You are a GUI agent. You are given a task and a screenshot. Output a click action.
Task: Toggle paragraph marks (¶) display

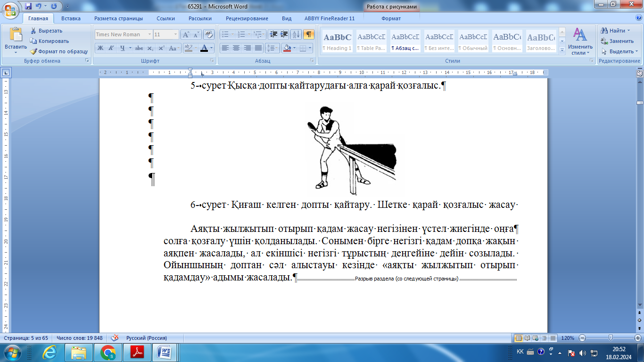pos(308,34)
